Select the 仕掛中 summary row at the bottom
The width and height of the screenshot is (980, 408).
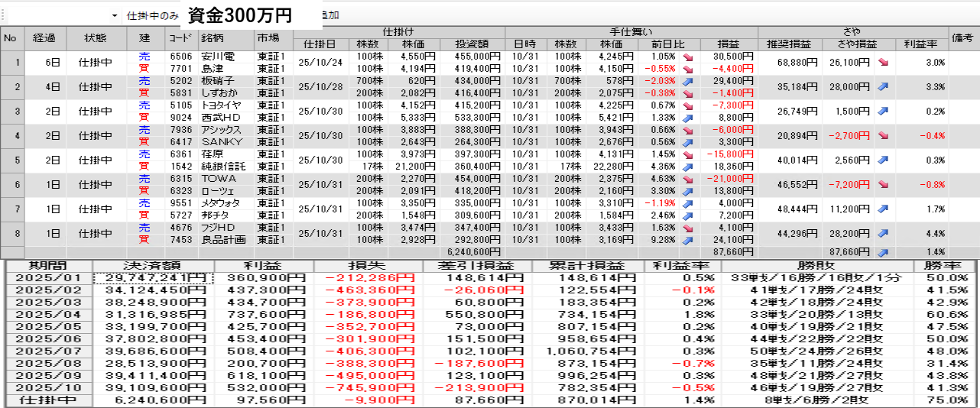pyautogui.click(x=49, y=400)
